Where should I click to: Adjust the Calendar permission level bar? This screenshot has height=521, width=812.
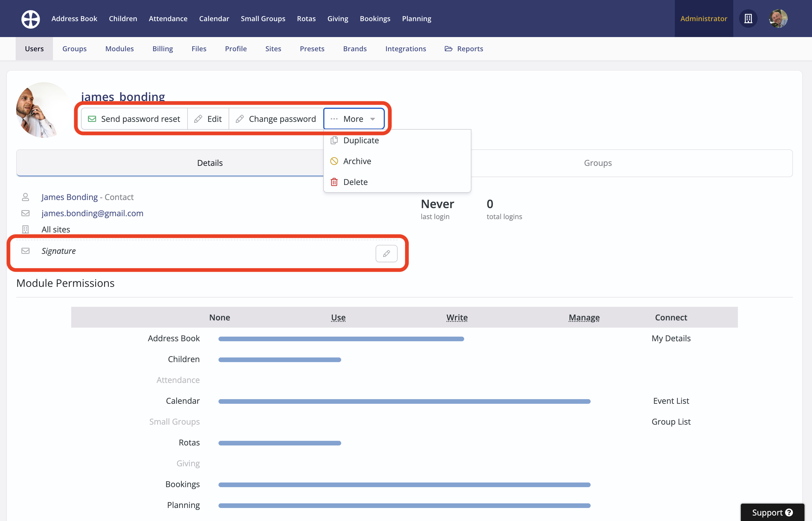(405, 401)
